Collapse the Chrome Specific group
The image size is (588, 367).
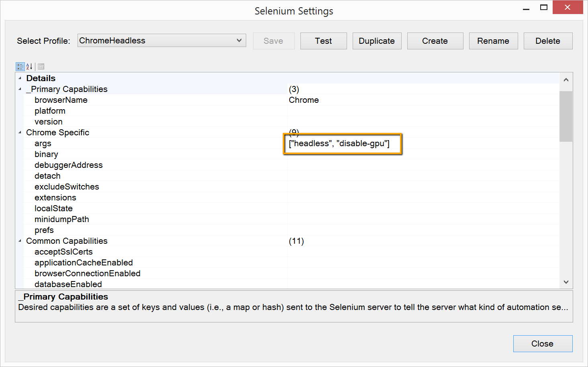coord(20,133)
